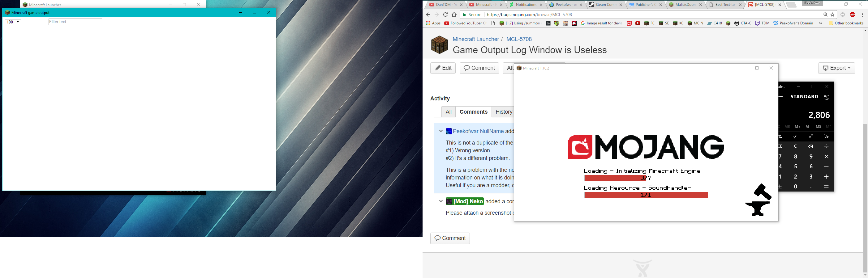Open the Peekofwar's Domain bookmark

click(793, 23)
